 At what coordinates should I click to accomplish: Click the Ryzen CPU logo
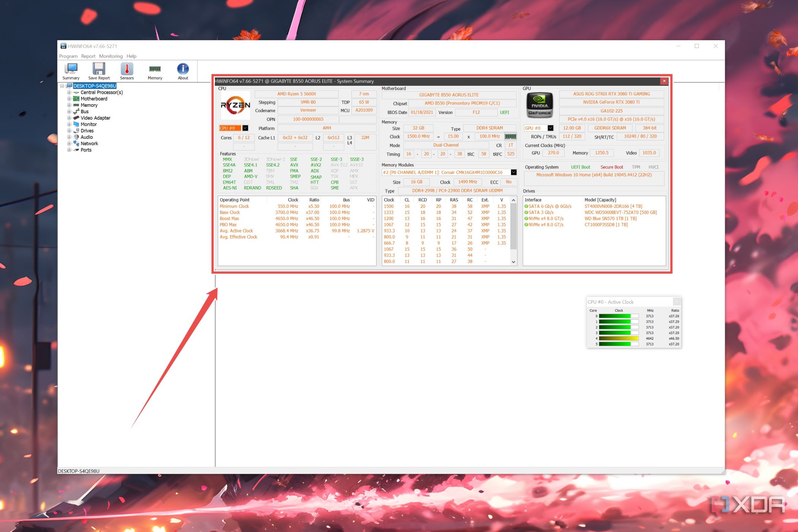tap(235, 105)
